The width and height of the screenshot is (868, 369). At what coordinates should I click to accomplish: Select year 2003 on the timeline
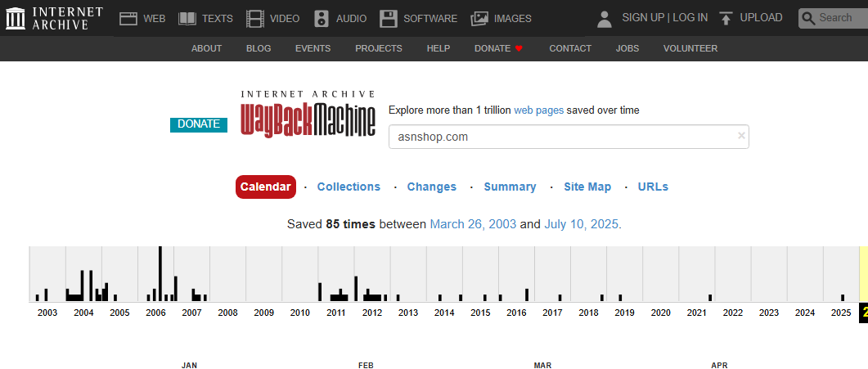[x=47, y=313]
